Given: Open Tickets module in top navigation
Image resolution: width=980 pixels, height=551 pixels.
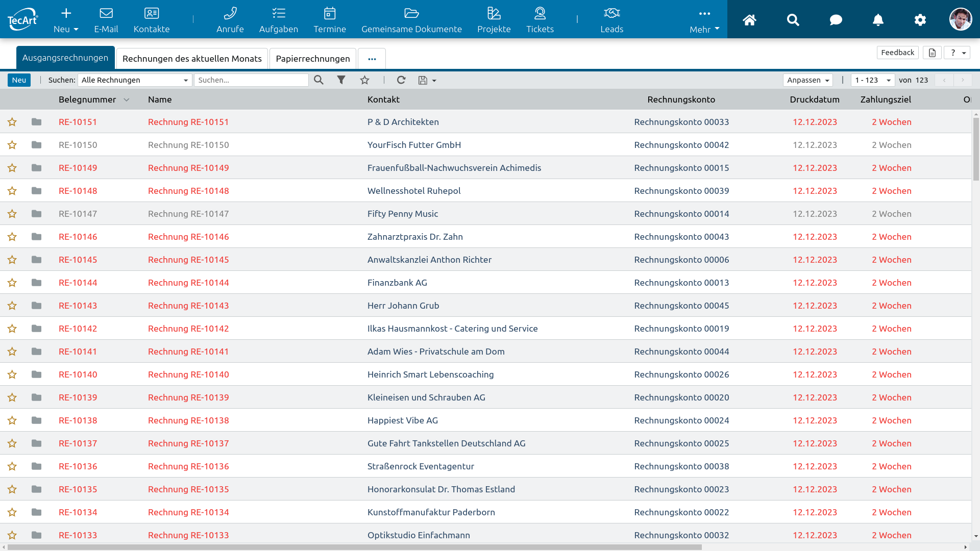Looking at the screenshot, I should coord(540,20).
